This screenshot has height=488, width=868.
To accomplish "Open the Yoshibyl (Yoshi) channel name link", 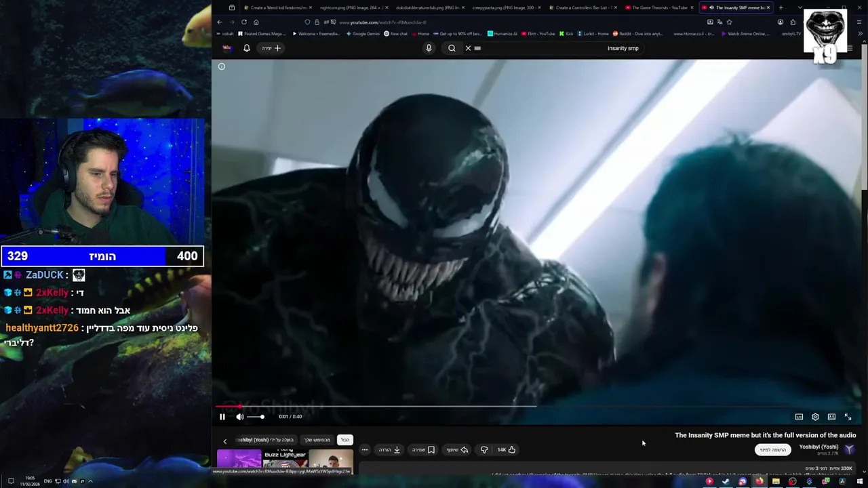I will [818, 447].
